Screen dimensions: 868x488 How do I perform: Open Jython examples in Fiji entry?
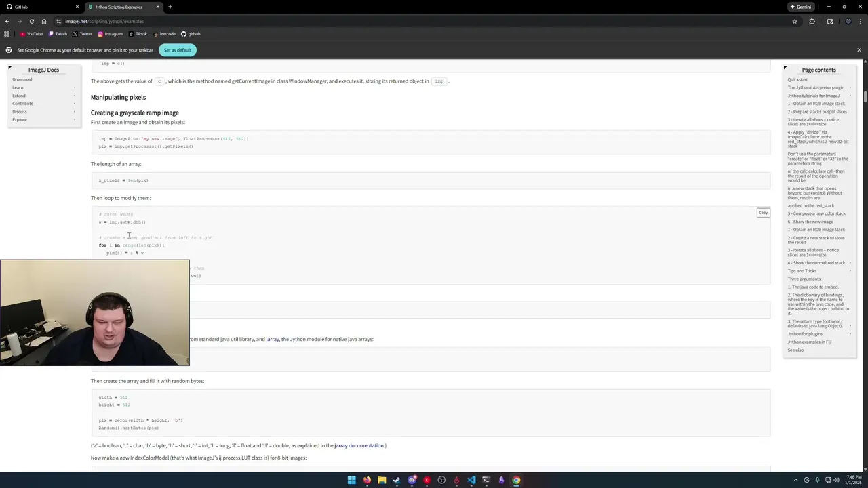pos(810,342)
